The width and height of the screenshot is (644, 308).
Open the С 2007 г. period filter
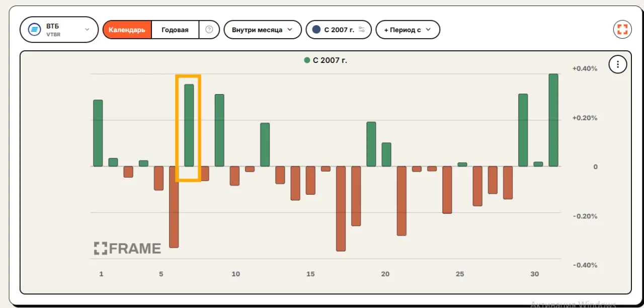pos(339,30)
